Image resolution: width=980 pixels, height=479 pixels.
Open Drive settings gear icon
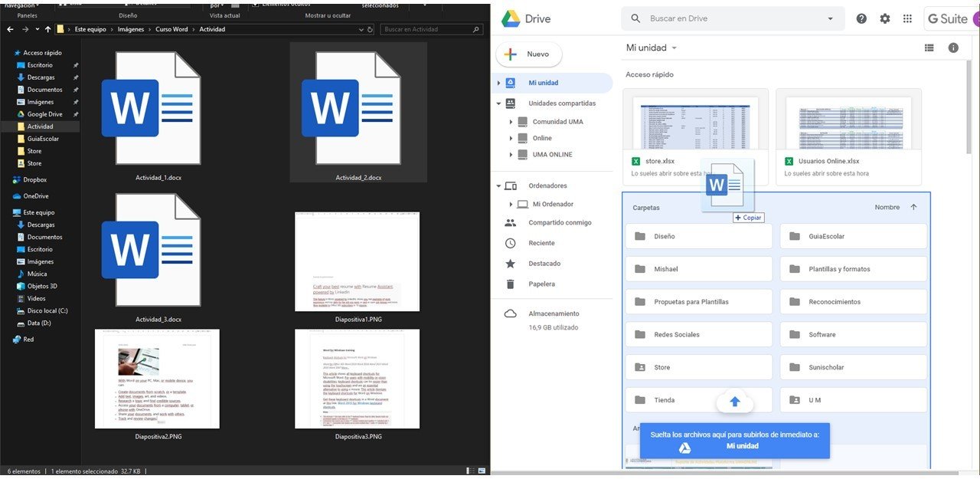click(885, 18)
